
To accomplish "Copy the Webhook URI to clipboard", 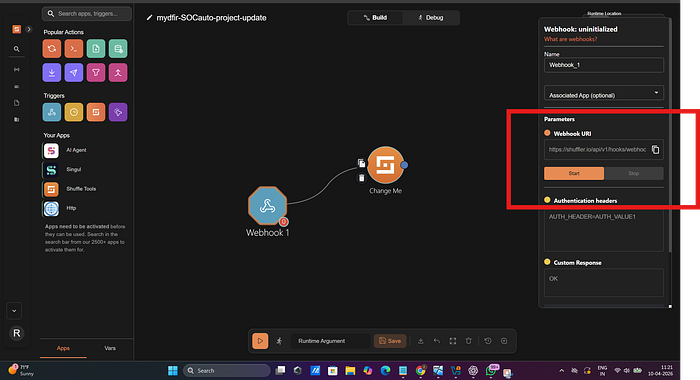I will click(x=655, y=150).
